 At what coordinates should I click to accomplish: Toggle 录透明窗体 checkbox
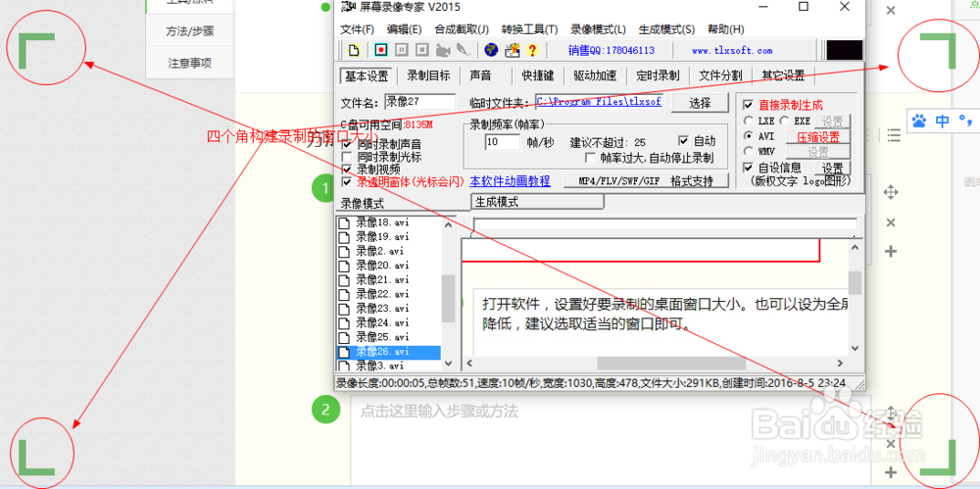pyautogui.click(x=347, y=182)
